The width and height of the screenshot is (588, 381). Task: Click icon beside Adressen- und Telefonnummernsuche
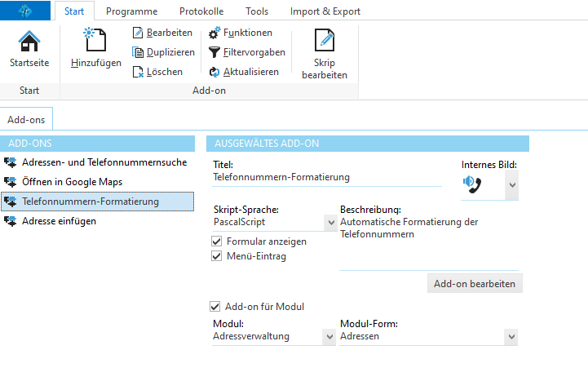tap(10, 162)
